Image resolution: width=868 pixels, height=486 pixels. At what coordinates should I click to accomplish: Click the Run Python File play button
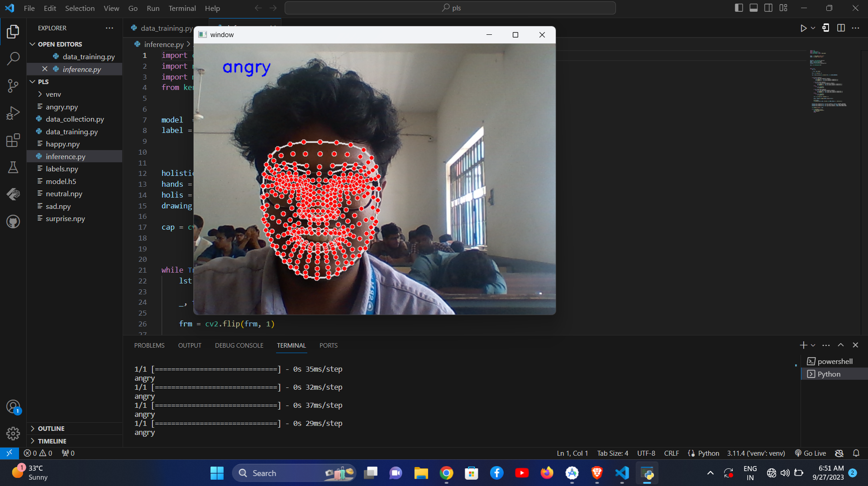[x=803, y=28]
